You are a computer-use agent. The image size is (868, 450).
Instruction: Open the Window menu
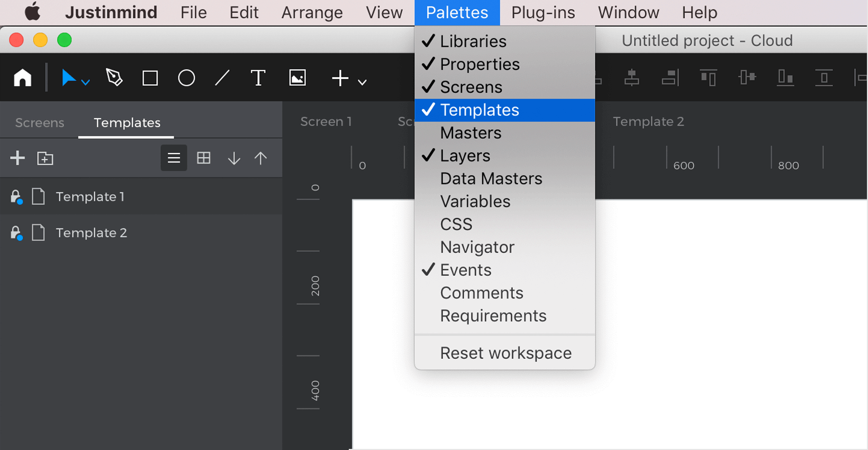click(629, 12)
